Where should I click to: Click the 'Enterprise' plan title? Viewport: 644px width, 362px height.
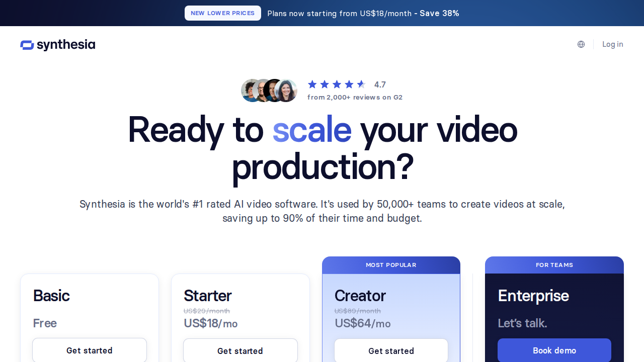[533, 296]
